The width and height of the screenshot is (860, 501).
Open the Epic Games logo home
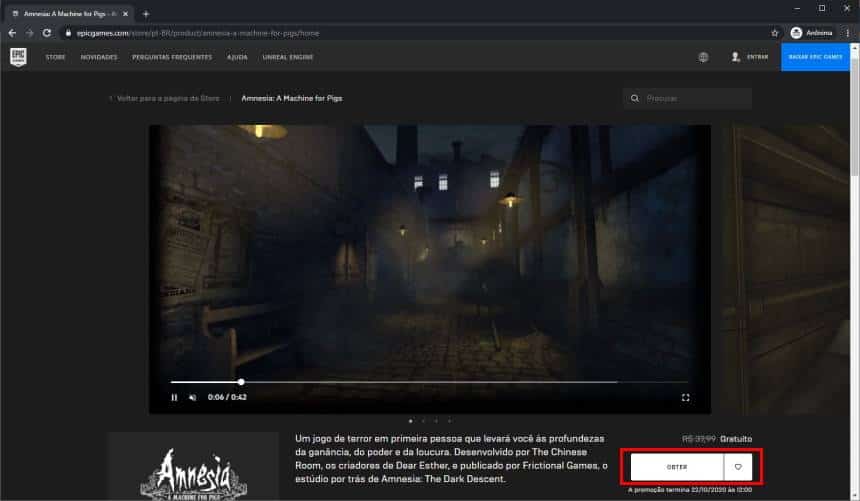(x=18, y=57)
